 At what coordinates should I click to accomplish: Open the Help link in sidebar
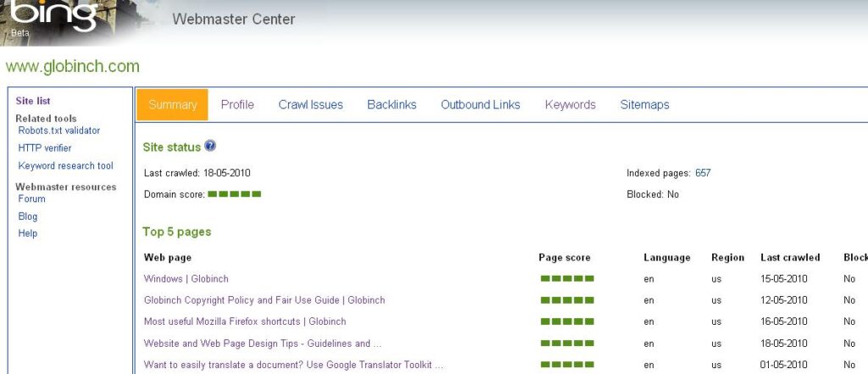point(28,233)
